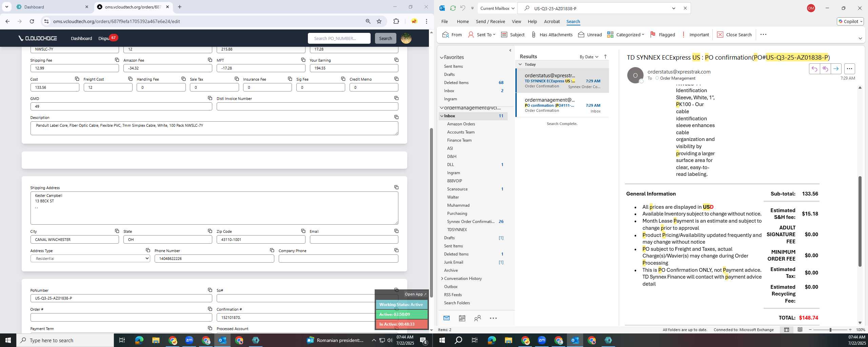The height and width of the screenshot is (347, 868).
Task: Open Chrome Extensions puzzle icon
Action: click(396, 21)
